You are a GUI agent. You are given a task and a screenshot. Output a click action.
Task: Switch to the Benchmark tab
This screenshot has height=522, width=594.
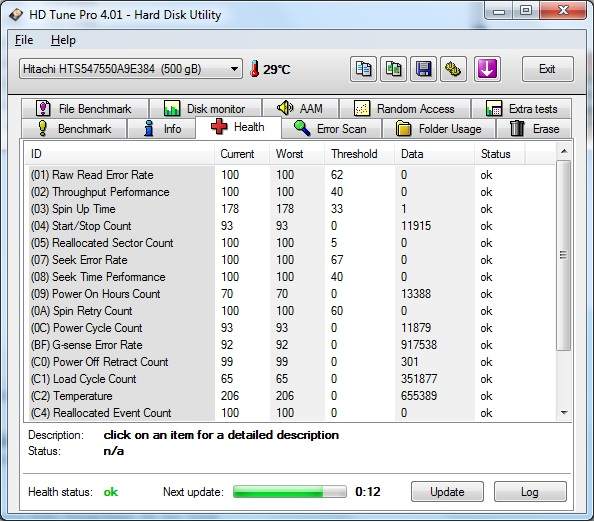pyautogui.click(x=74, y=129)
